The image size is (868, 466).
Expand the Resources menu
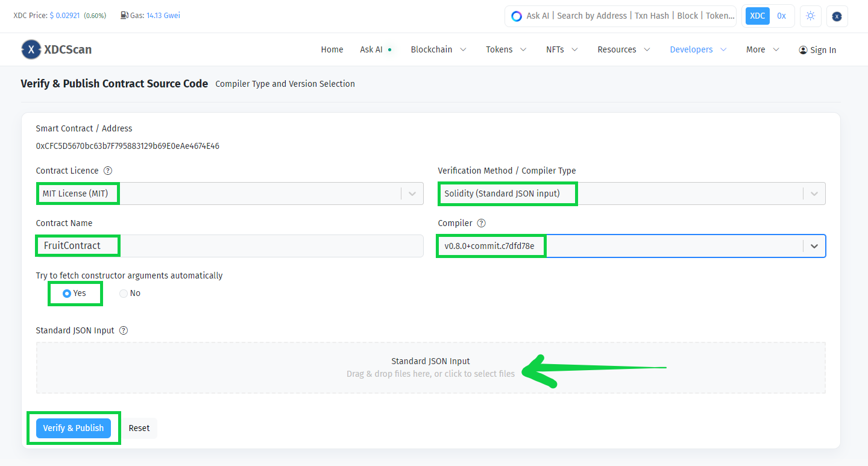pos(624,49)
